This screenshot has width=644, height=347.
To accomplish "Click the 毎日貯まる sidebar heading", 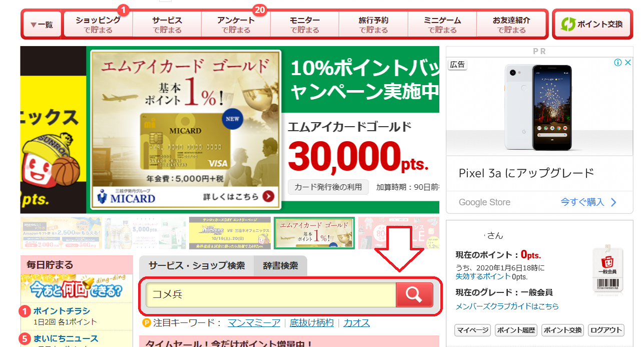I will click(50, 264).
